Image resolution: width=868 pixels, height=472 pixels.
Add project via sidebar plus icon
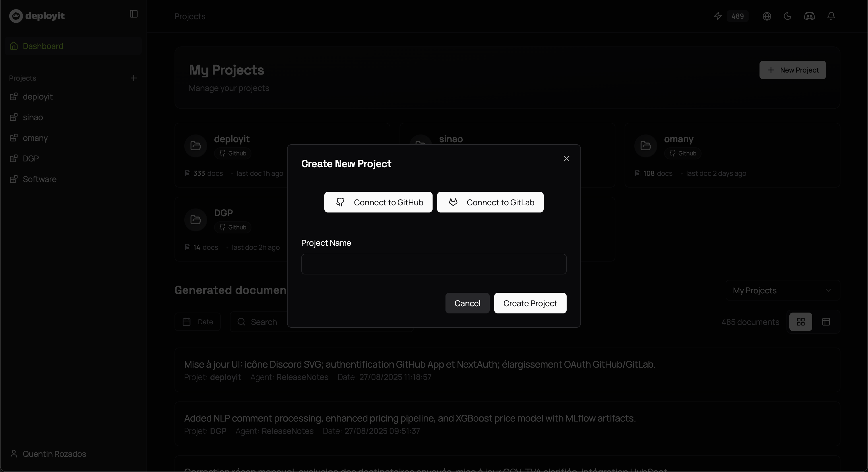pyautogui.click(x=133, y=78)
